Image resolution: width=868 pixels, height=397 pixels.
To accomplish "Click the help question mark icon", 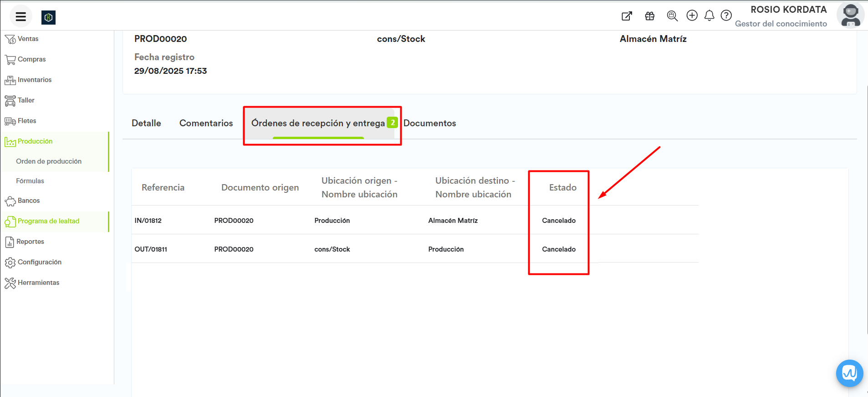I will tap(726, 16).
